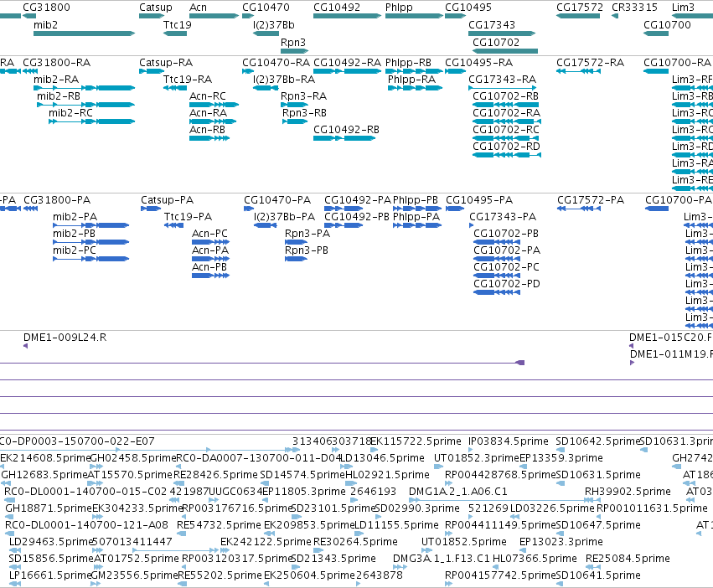The image size is (713, 588).
Task: Select the Acn-RB transcript label
Action: click(207, 130)
